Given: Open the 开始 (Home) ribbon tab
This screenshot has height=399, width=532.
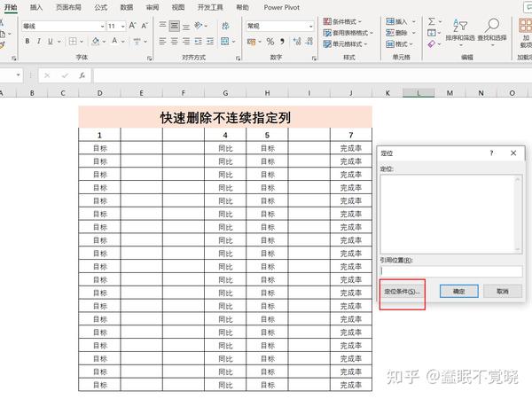Looking at the screenshot, I should pos(11,7).
